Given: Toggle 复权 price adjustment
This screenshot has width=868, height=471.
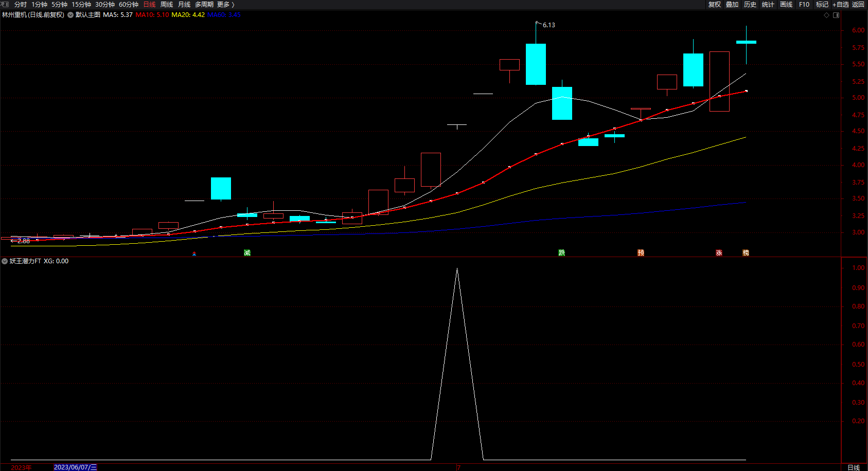Looking at the screenshot, I should click(714, 4).
